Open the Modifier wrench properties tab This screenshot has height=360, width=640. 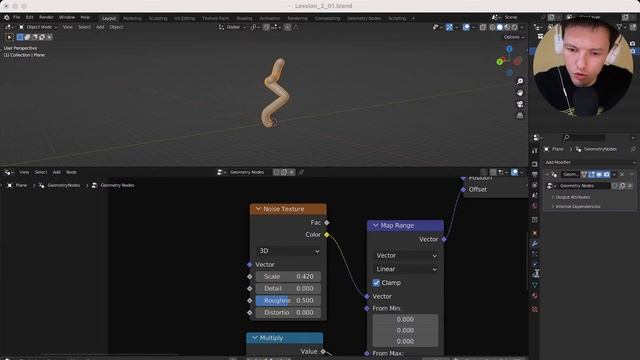click(535, 244)
